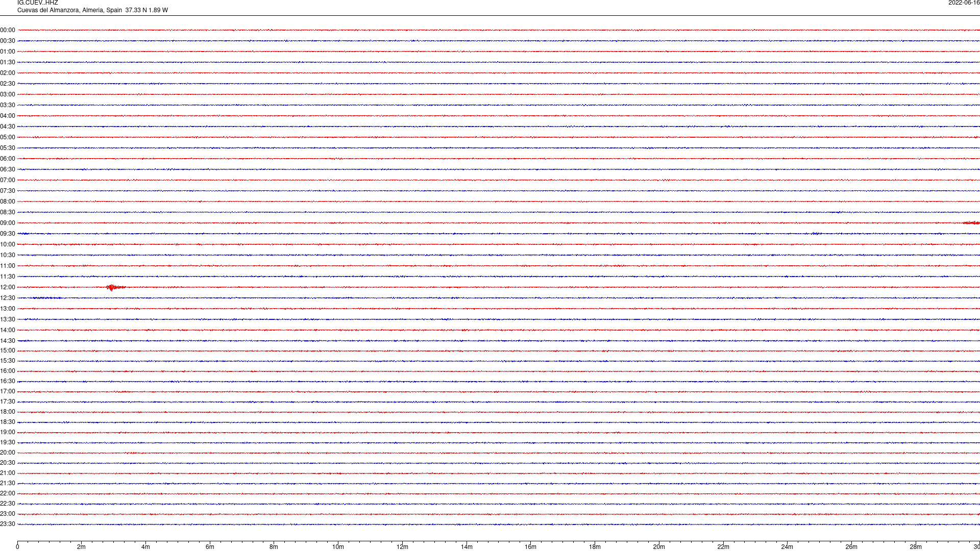Select the 10:00 time row label
Viewport: 980px width, 551px height.
tap(8, 244)
